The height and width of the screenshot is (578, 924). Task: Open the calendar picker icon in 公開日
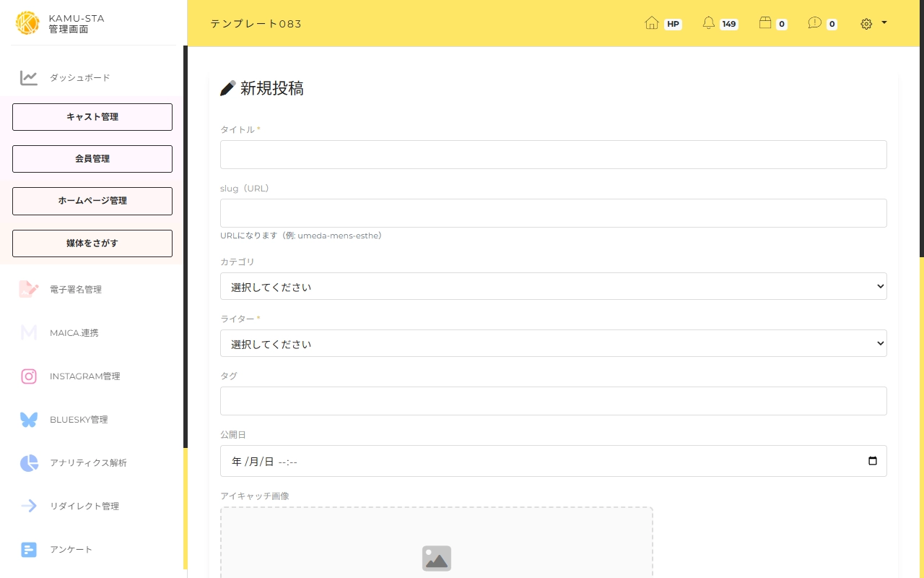tap(872, 461)
